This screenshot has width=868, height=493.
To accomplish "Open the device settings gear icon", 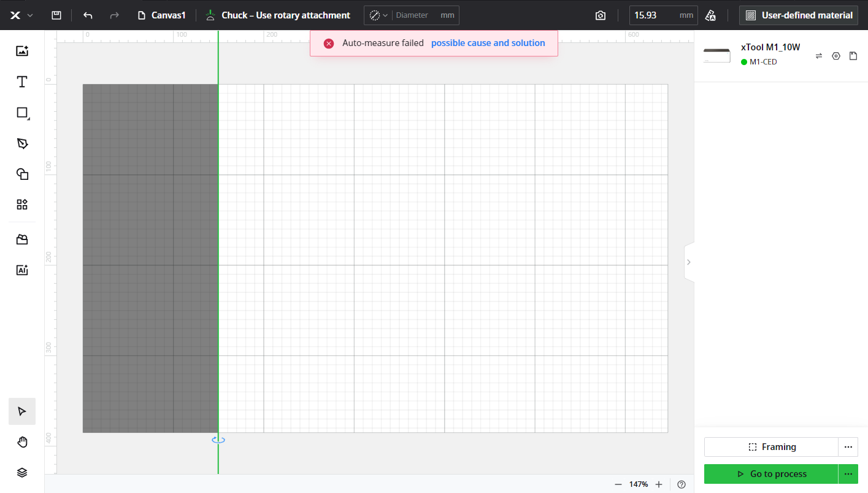I will coord(836,56).
